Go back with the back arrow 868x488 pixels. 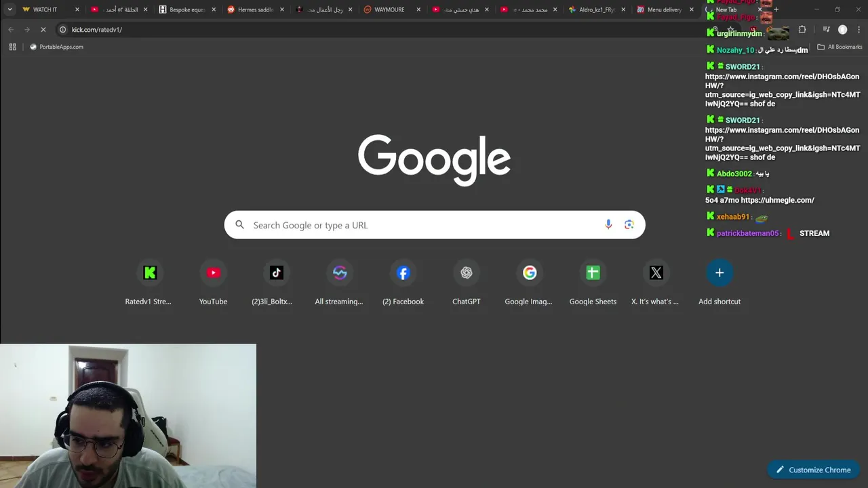(x=11, y=30)
